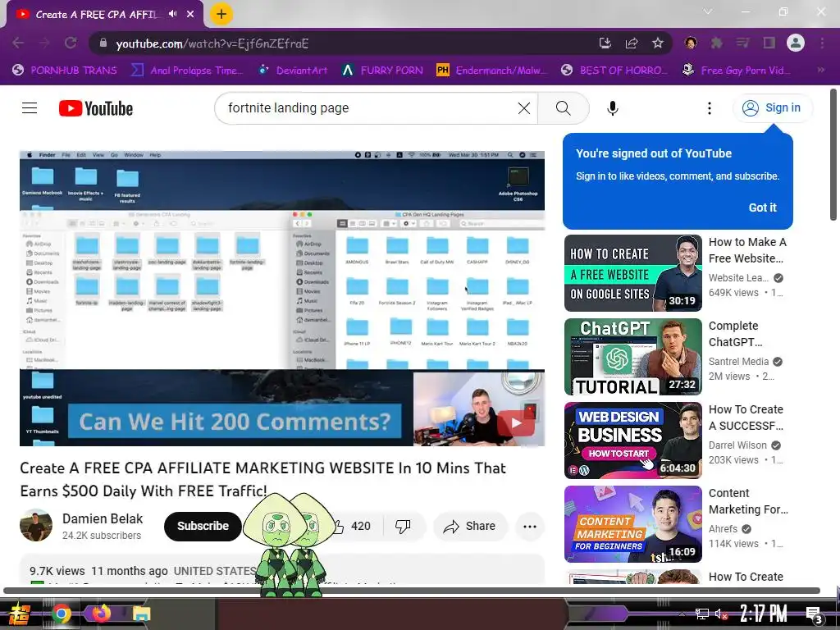Open the Windows Start button
Image resolution: width=840 pixels, height=630 pixels.
(x=20, y=614)
